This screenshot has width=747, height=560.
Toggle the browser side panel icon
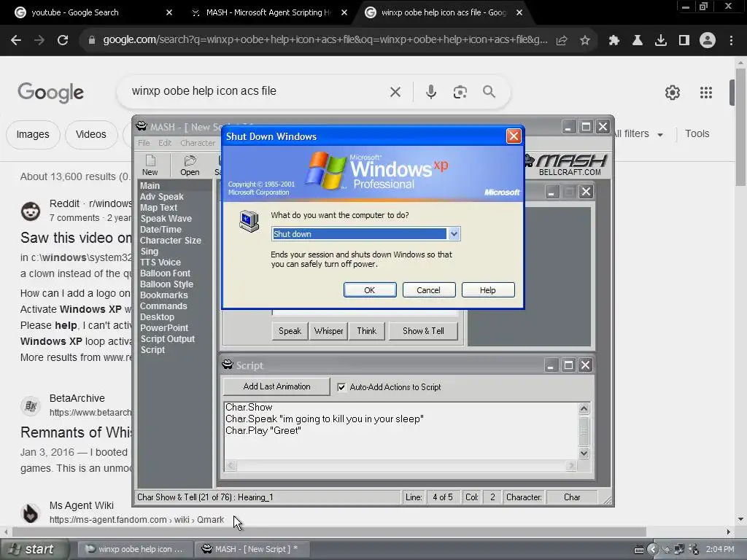[684, 41]
